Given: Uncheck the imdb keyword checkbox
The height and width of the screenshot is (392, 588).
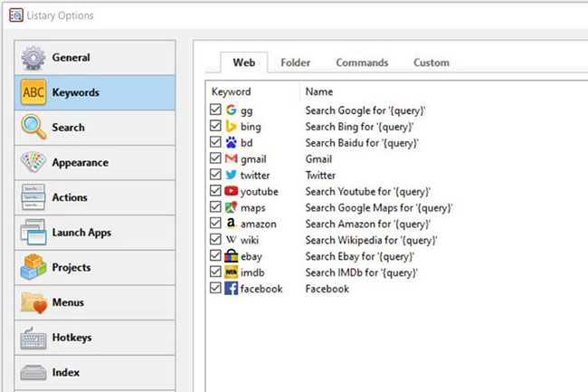Looking at the screenshot, I should click(x=215, y=272).
